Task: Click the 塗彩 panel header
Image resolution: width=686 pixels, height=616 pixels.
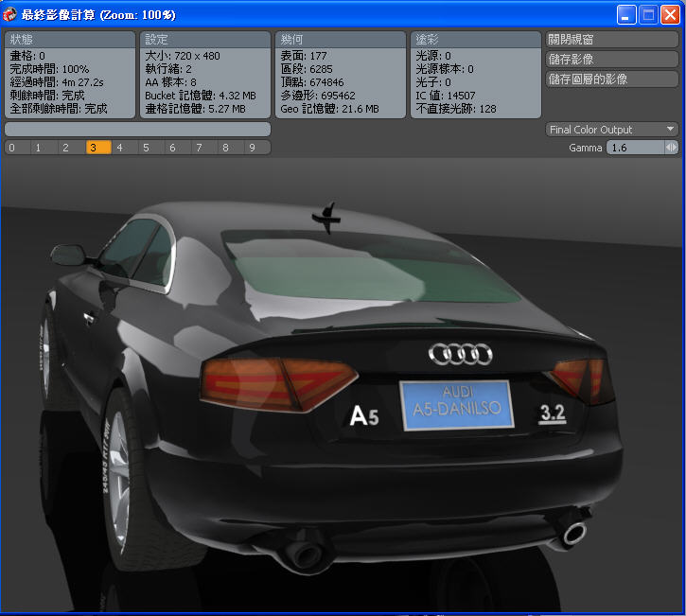Action: 476,40
